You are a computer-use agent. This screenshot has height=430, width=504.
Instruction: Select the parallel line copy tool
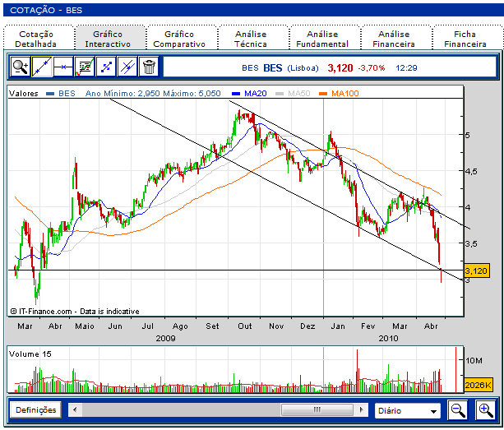pos(127,67)
